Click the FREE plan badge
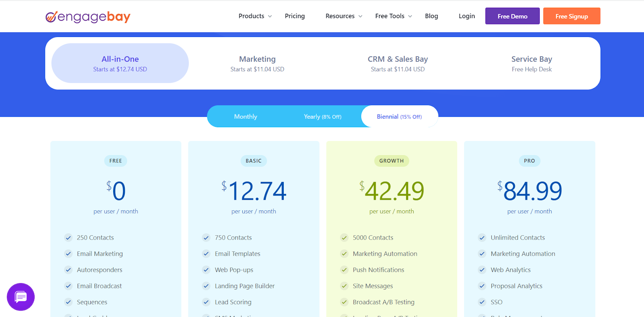The height and width of the screenshot is (317, 644). tap(116, 161)
